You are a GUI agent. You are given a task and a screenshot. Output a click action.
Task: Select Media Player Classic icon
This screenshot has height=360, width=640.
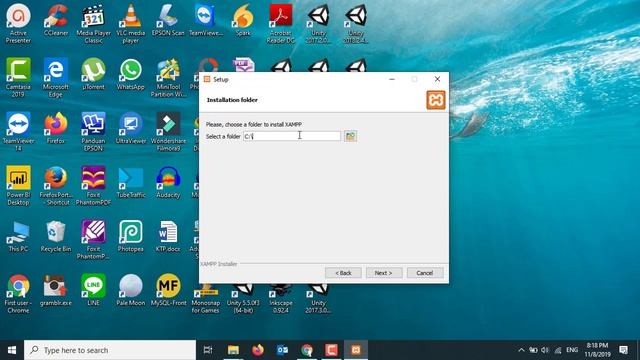(93, 24)
